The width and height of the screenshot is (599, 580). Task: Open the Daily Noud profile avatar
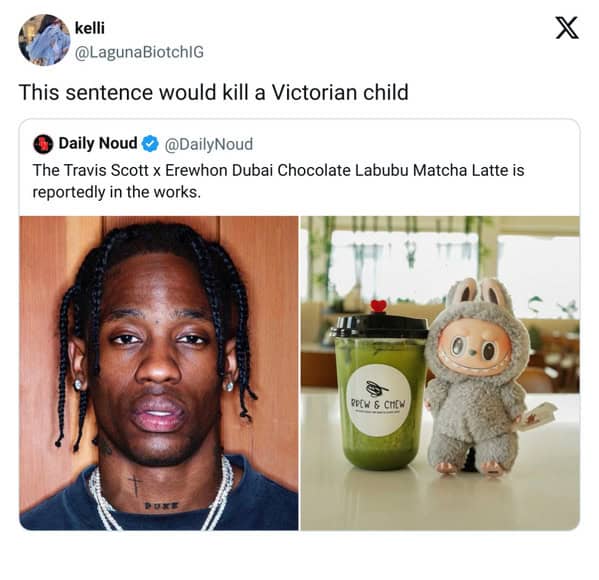[43, 144]
